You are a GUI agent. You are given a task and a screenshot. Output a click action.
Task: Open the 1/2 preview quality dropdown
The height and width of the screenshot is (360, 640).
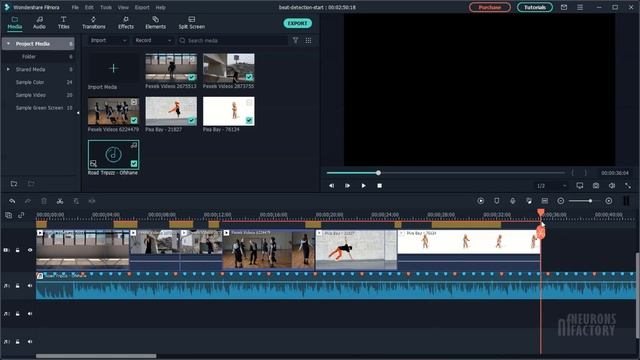551,186
